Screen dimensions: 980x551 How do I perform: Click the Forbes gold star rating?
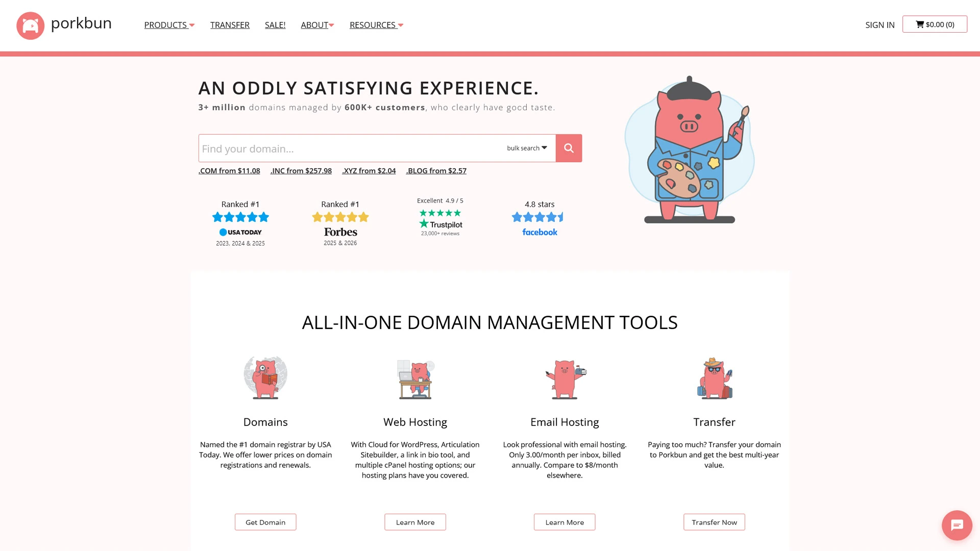click(x=340, y=217)
